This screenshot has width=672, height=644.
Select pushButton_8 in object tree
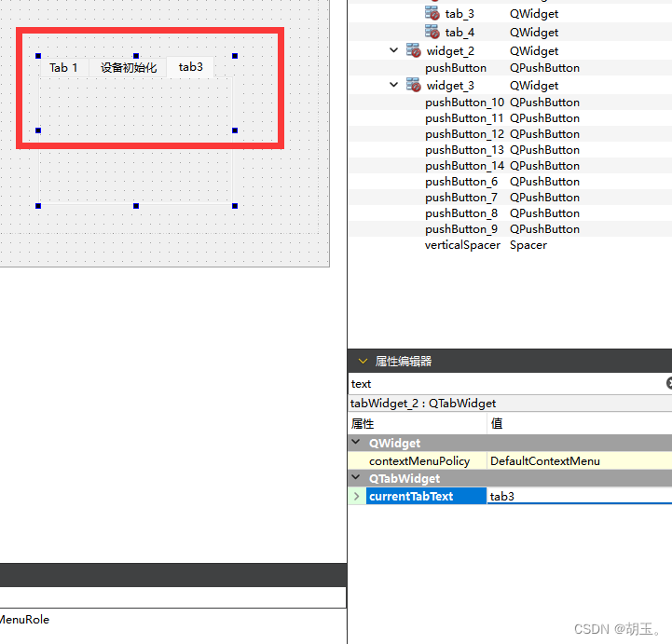[x=461, y=213]
